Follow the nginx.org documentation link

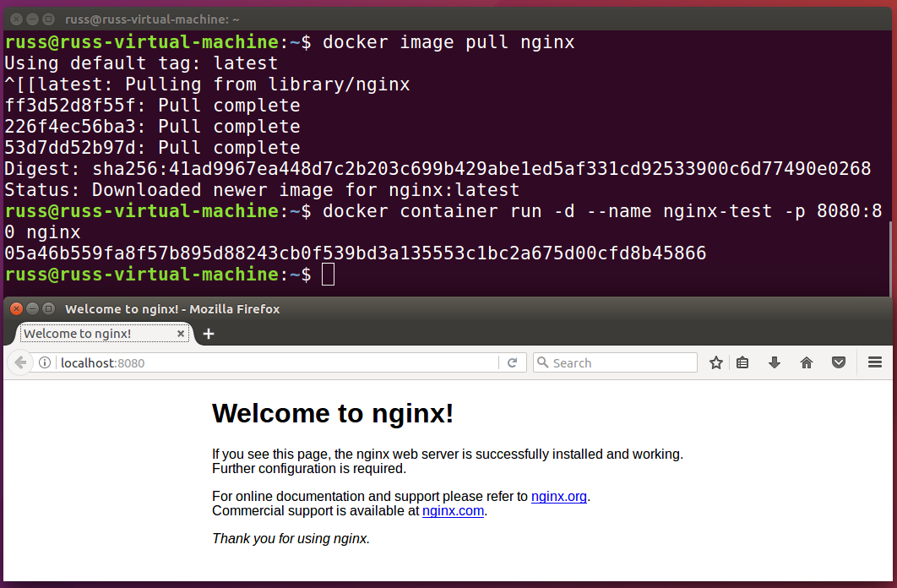[x=558, y=496]
